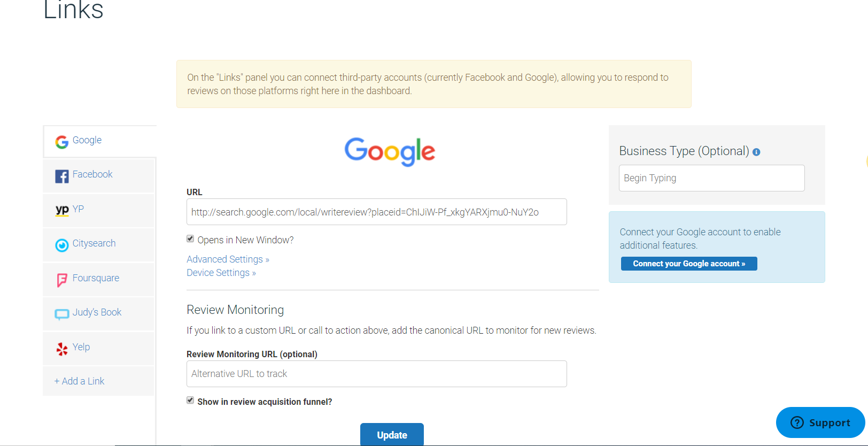
Task: Click the 'URL' field label
Action: click(195, 192)
